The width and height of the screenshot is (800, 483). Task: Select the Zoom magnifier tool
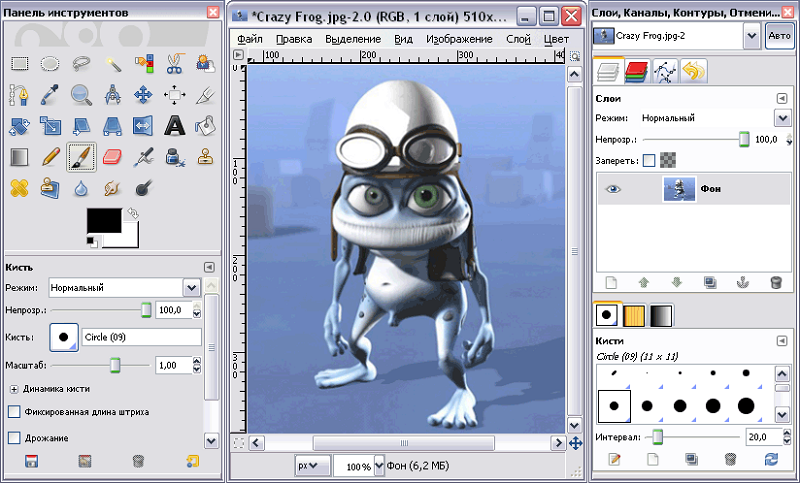point(81,95)
